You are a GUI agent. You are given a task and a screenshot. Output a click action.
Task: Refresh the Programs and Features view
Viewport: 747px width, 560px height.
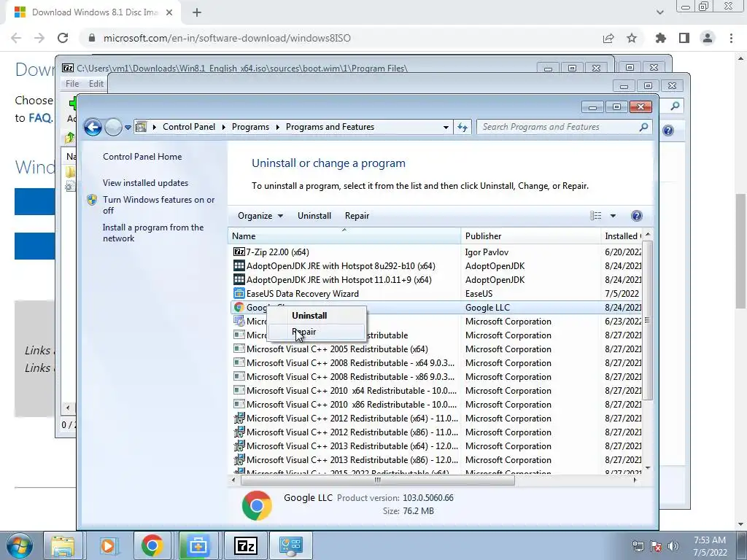point(462,127)
